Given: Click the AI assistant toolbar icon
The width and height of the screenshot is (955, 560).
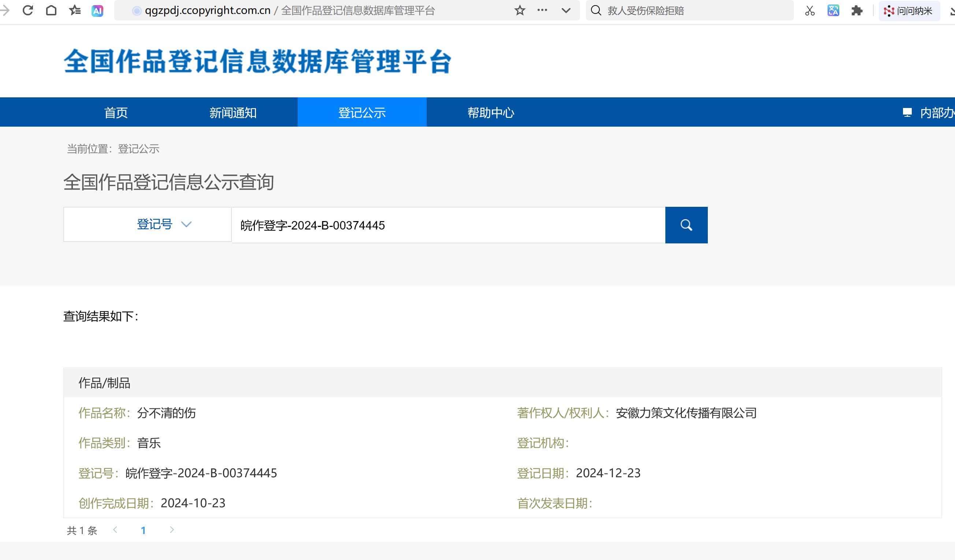Looking at the screenshot, I should [97, 11].
